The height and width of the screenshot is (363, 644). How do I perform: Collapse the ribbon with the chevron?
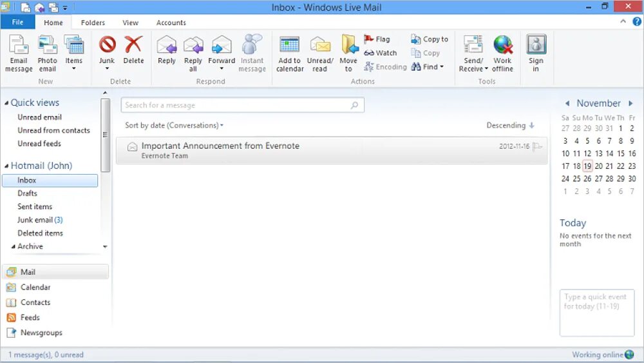pyautogui.click(x=623, y=22)
